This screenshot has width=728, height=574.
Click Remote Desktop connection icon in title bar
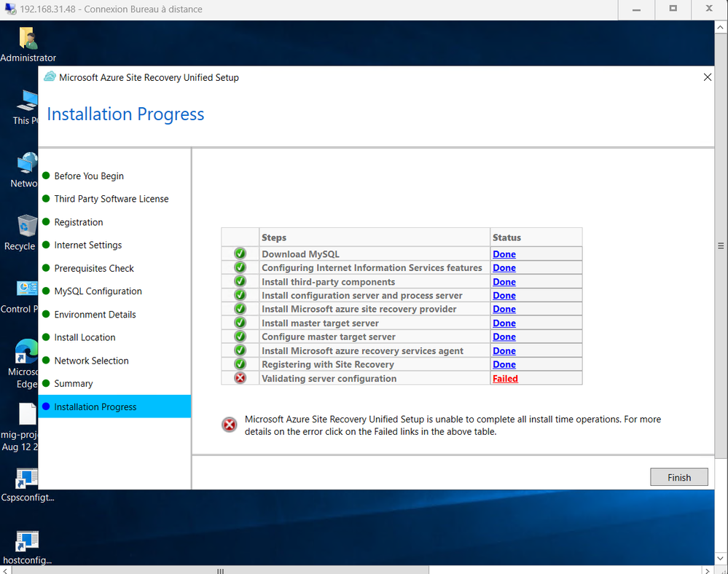click(10, 8)
